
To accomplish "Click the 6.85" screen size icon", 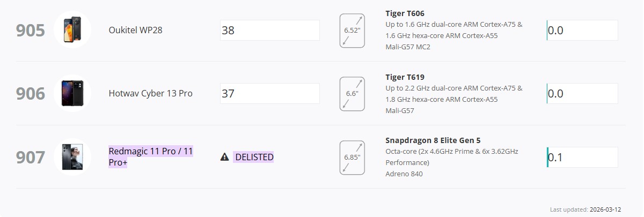I will [x=352, y=158].
